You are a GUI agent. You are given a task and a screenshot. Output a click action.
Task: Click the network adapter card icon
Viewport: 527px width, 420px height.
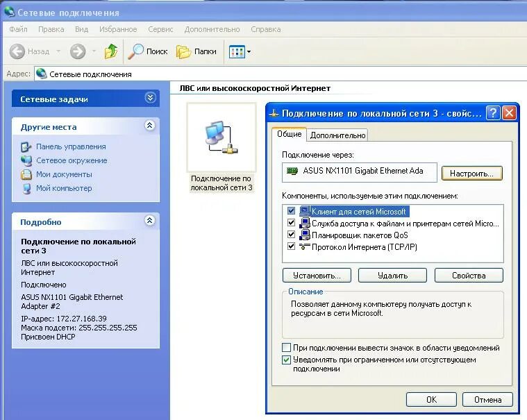coord(292,171)
